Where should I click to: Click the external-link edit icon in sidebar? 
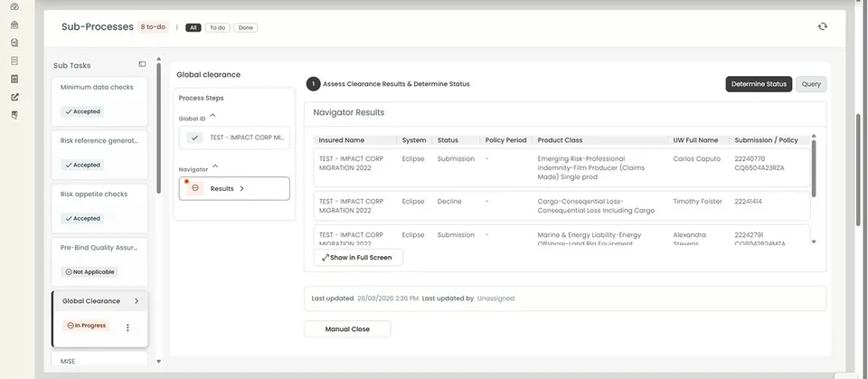[x=14, y=97]
